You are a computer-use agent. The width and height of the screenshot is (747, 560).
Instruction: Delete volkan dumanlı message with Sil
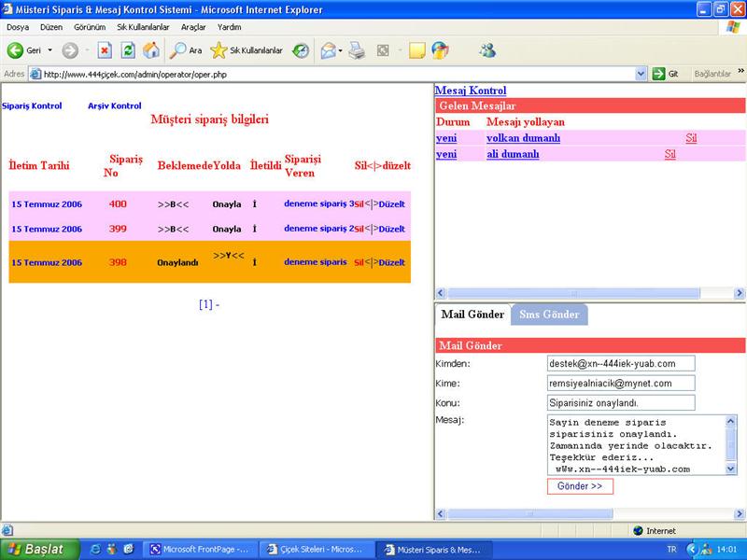click(691, 138)
